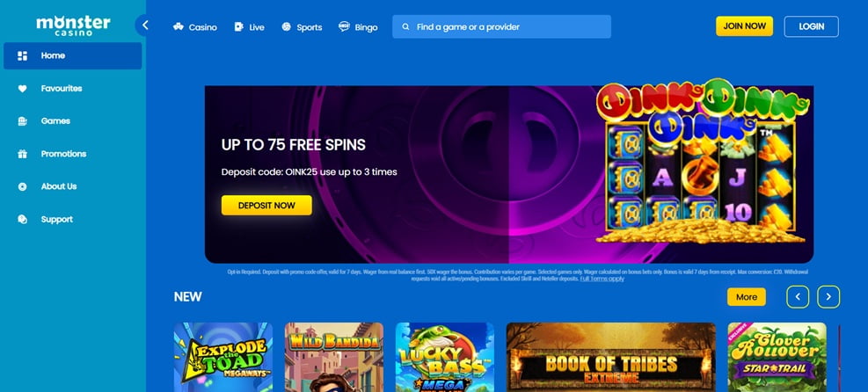Image resolution: width=868 pixels, height=392 pixels.
Task: Show previous New games with left arrow
Action: point(798,297)
